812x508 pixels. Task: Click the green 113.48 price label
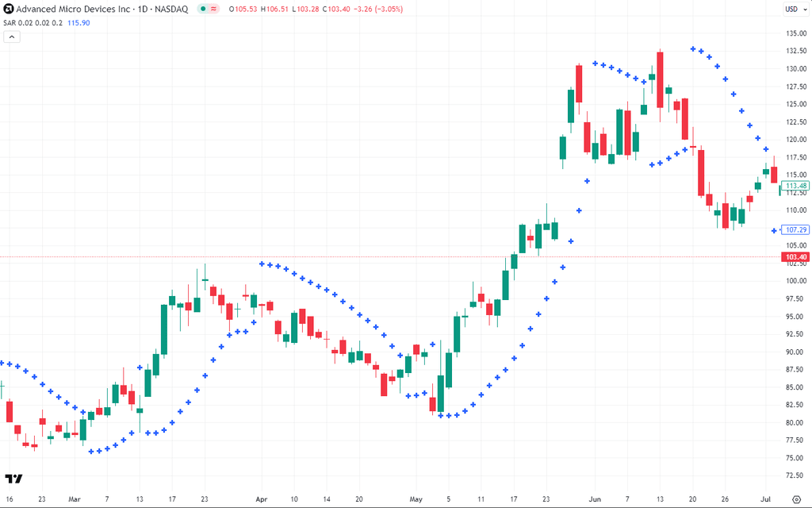(x=795, y=186)
